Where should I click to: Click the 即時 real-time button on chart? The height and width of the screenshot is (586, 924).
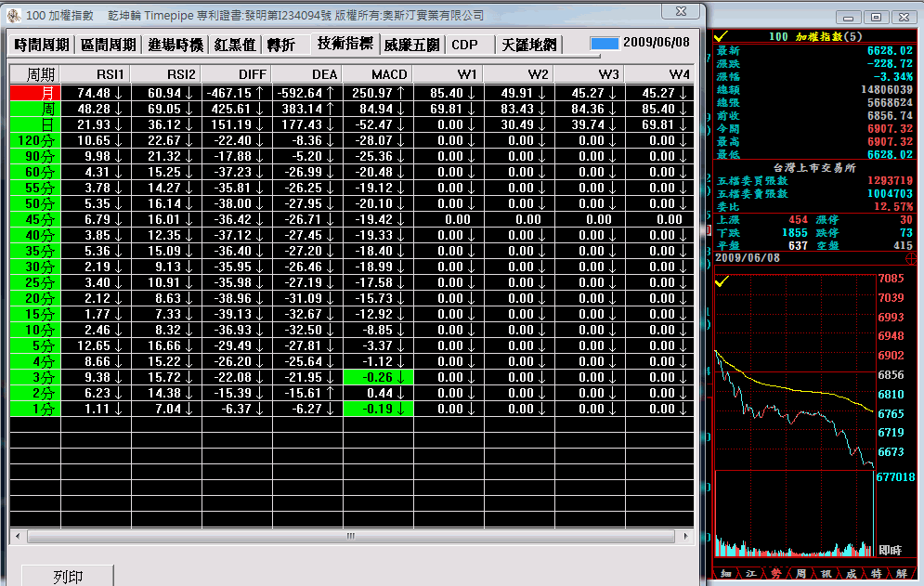[x=890, y=551]
